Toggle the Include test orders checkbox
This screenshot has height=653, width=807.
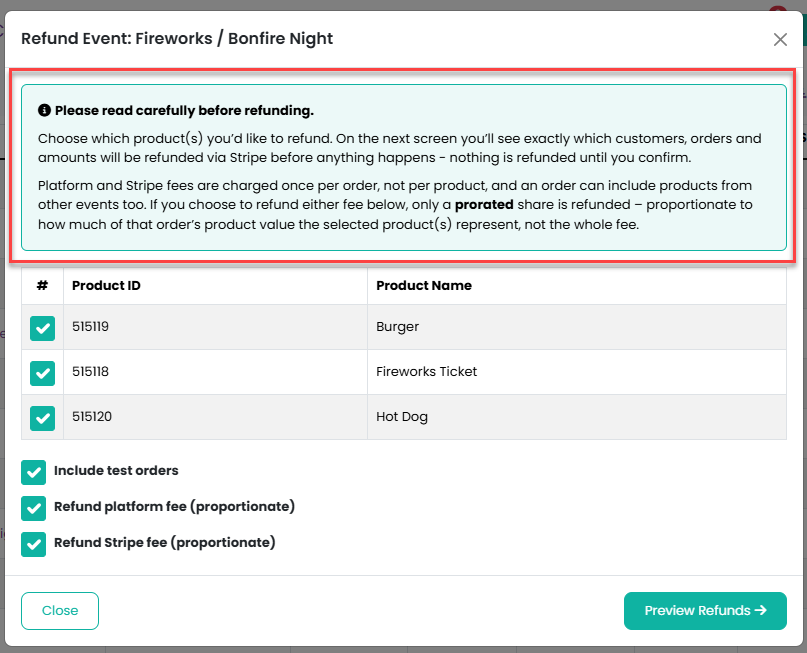33,472
